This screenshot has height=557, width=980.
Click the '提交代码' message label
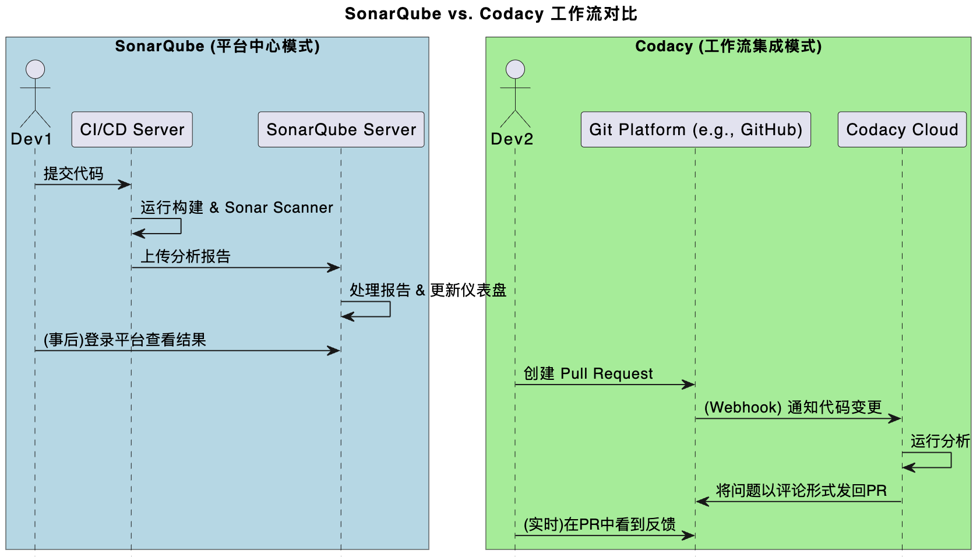pos(73,174)
